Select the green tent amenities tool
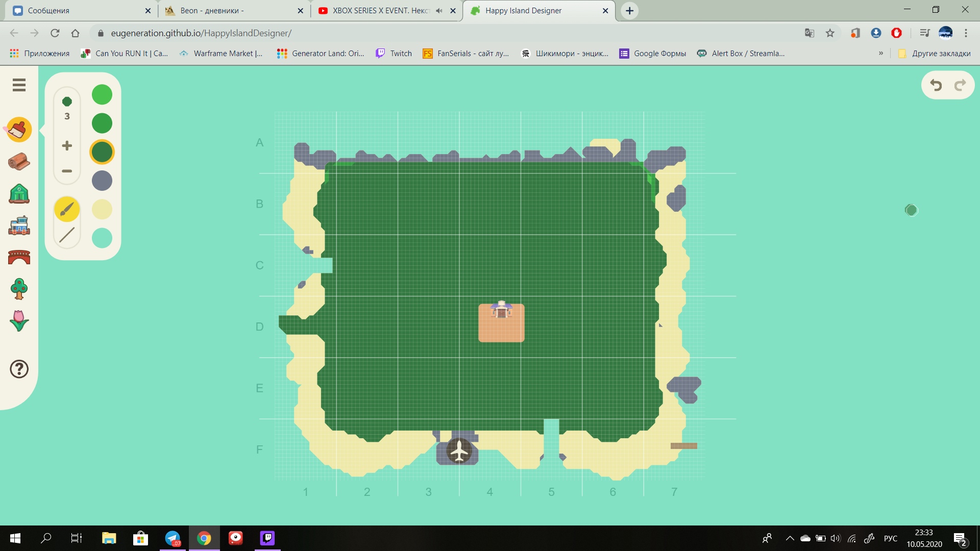Viewport: 980px width, 551px height. (x=19, y=194)
